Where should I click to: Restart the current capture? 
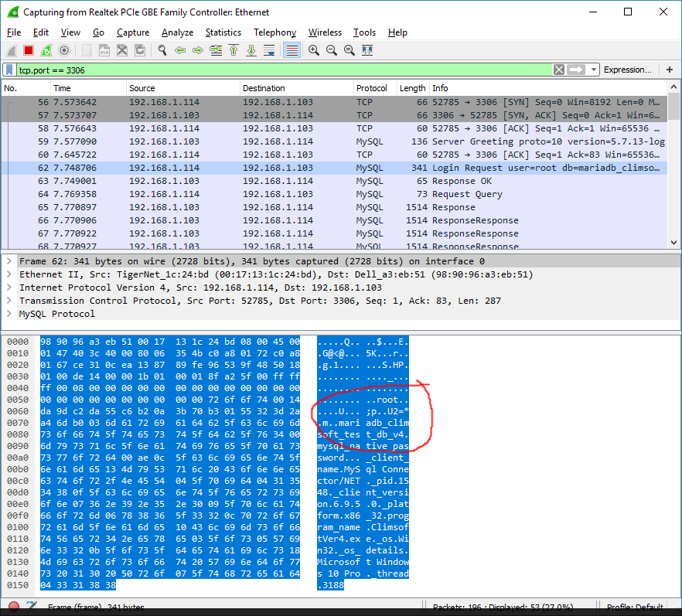45,49
